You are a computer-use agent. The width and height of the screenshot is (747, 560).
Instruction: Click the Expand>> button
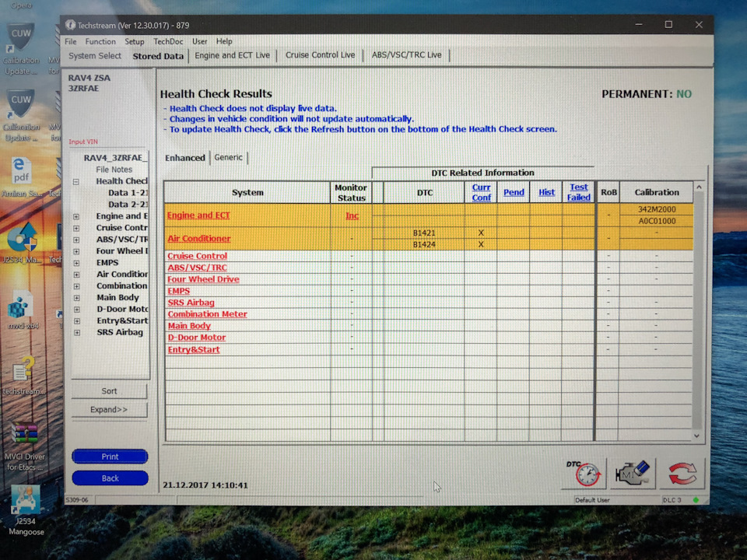pos(109,410)
